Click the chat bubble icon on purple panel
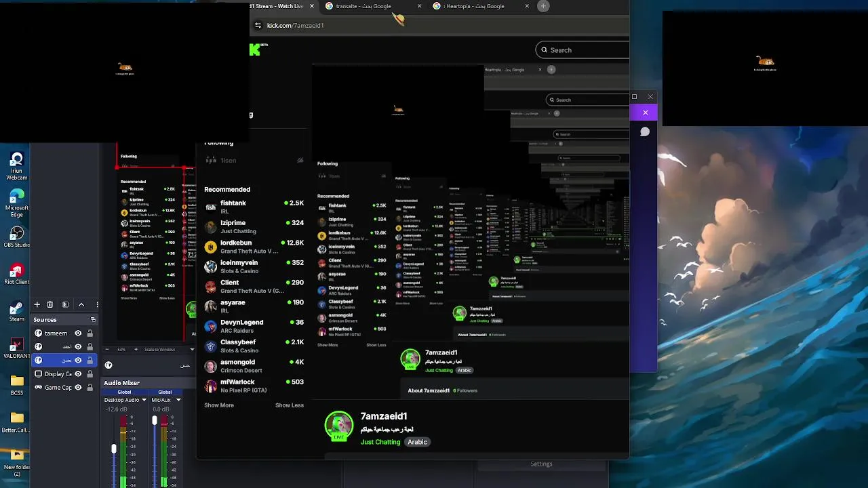 point(645,131)
